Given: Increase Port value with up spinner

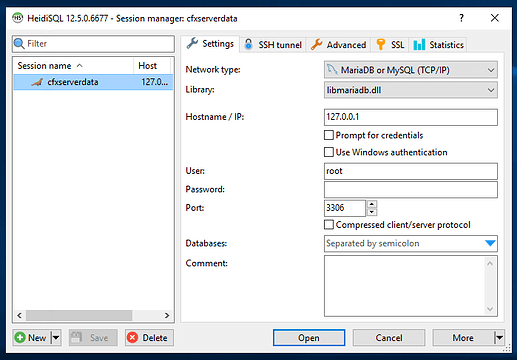Looking at the screenshot, I should point(372,204).
